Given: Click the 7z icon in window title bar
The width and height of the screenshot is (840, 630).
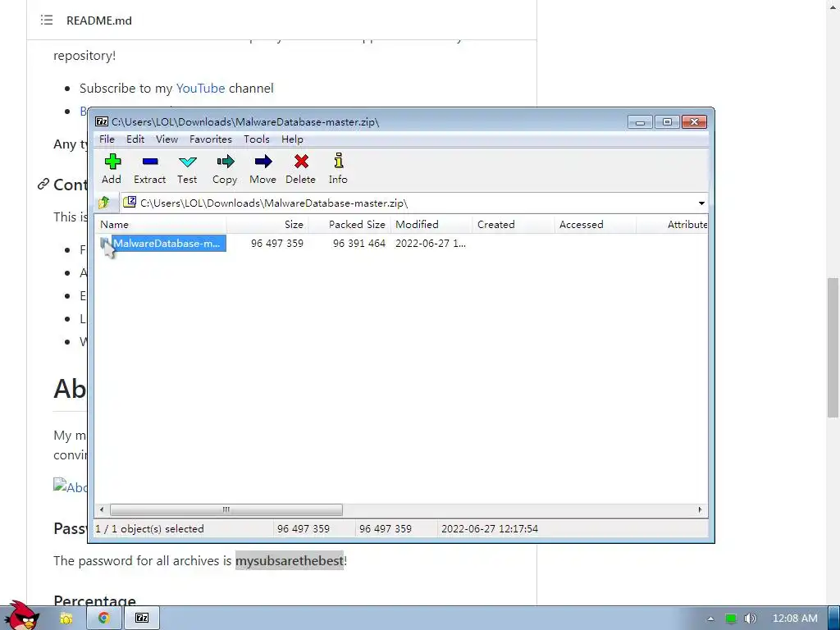Looking at the screenshot, I should click(101, 121).
